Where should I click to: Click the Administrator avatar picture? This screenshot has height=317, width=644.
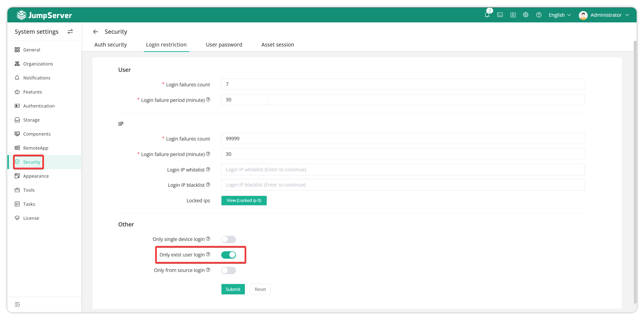[x=583, y=15]
